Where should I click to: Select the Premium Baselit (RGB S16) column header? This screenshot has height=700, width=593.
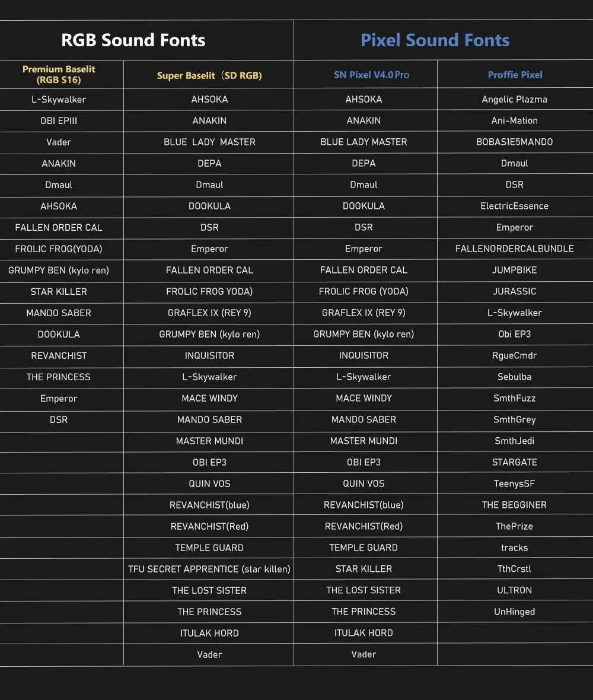tap(59, 75)
